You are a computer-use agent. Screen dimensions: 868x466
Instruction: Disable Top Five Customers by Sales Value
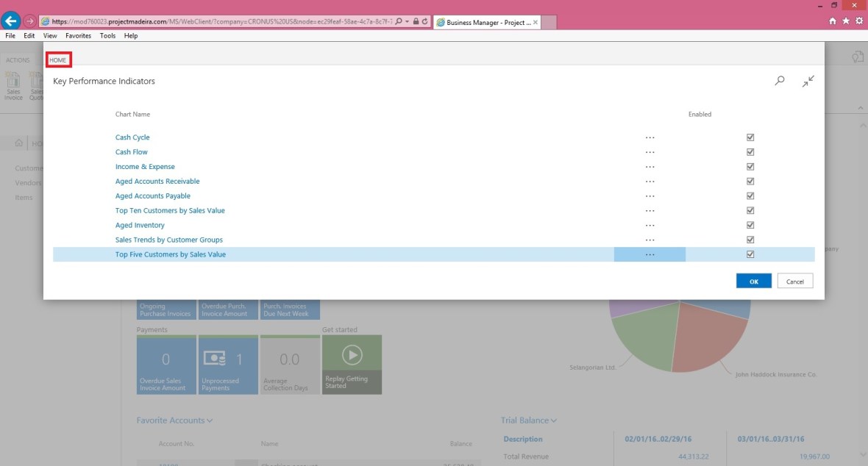[x=750, y=254]
